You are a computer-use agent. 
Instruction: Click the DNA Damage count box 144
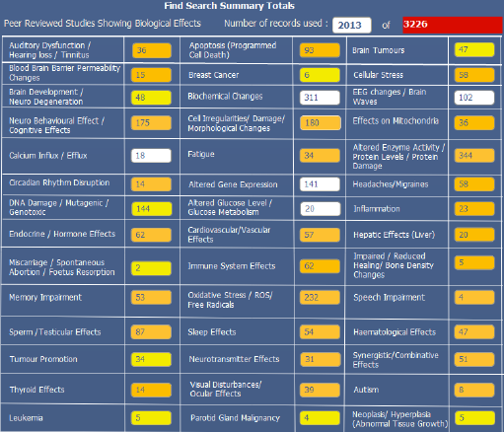tap(152, 209)
